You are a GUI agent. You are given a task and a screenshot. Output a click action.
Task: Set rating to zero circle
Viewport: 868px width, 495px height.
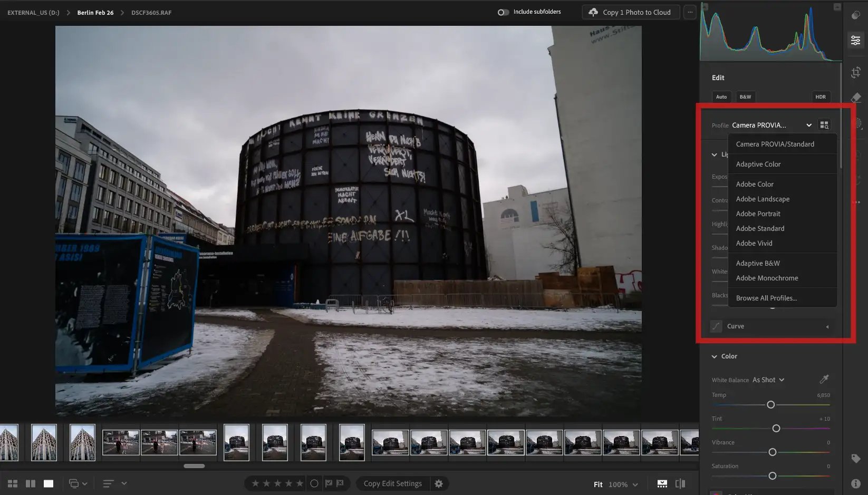coord(314,483)
